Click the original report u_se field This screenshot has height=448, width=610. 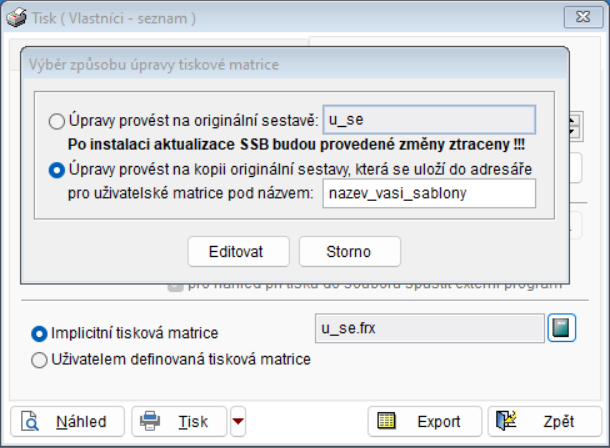pyautogui.click(x=430, y=120)
